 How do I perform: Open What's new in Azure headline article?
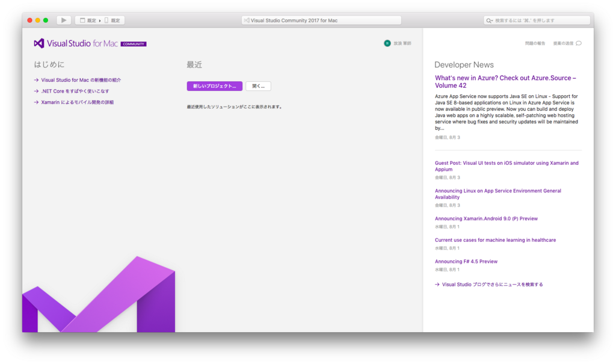[505, 82]
